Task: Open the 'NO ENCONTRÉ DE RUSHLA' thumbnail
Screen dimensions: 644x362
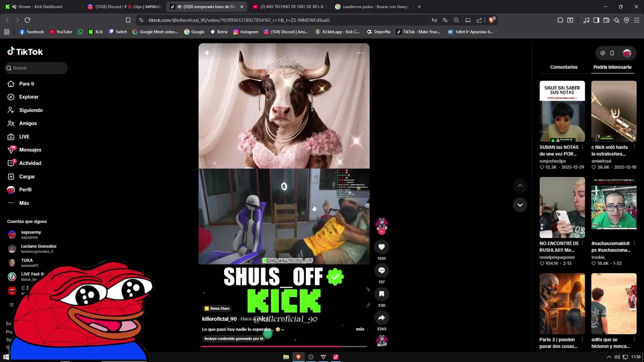Action: (x=562, y=207)
